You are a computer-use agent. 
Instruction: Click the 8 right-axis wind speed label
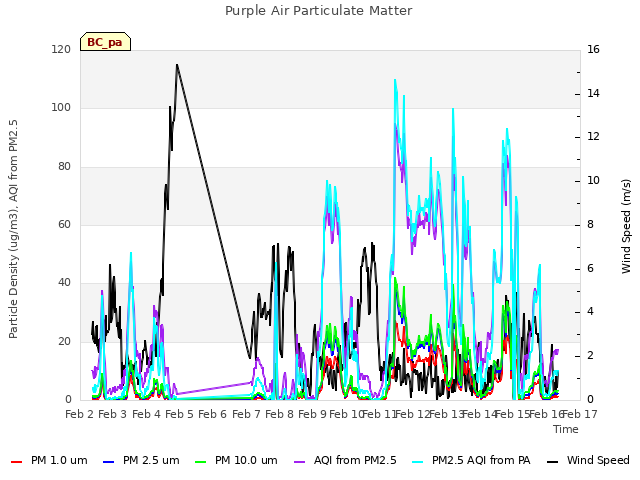[590, 224]
